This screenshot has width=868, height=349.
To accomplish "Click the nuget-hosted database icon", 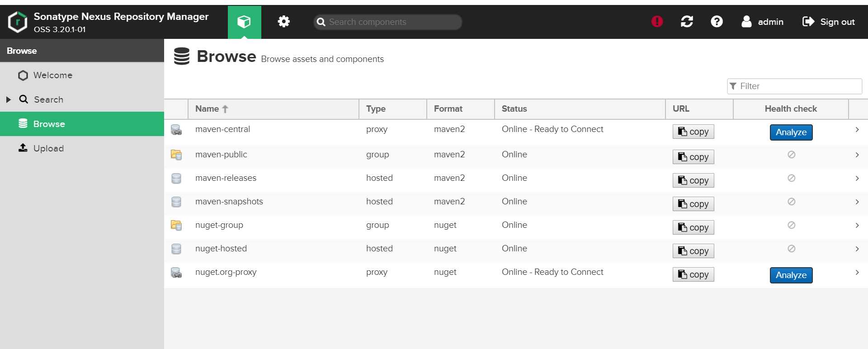I will [x=176, y=249].
